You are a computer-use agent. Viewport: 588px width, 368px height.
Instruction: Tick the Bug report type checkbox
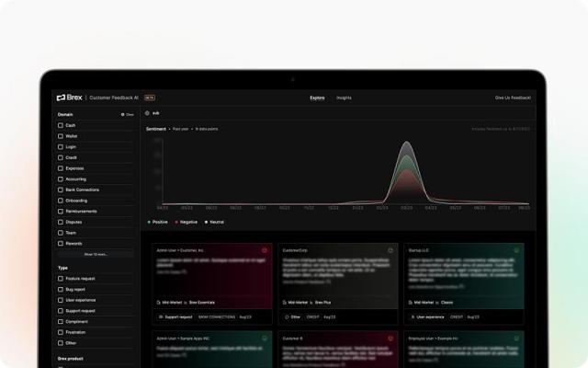pyautogui.click(x=61, y=289)
